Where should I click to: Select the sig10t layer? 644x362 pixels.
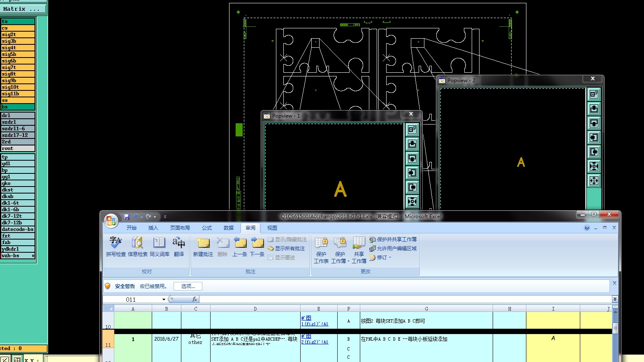pos(18,87)
